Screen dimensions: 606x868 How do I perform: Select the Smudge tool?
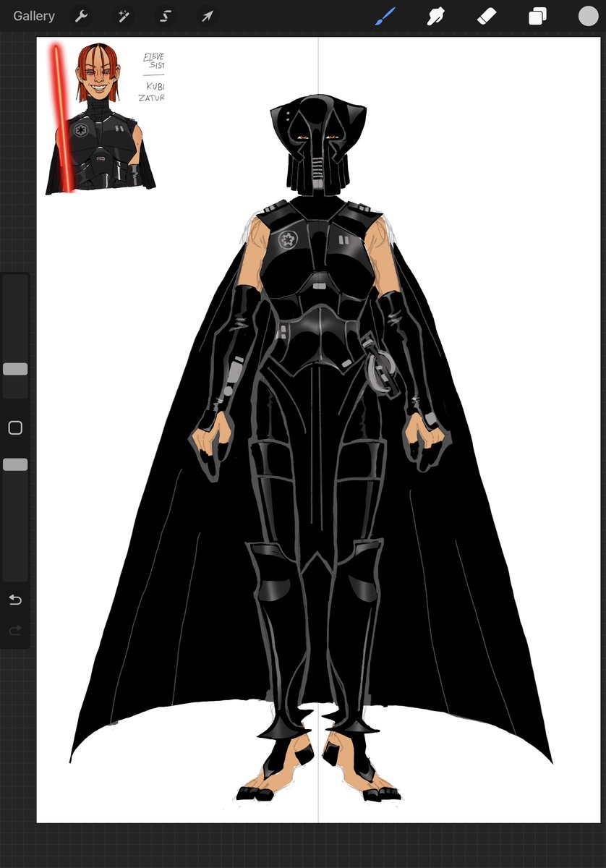435,16
